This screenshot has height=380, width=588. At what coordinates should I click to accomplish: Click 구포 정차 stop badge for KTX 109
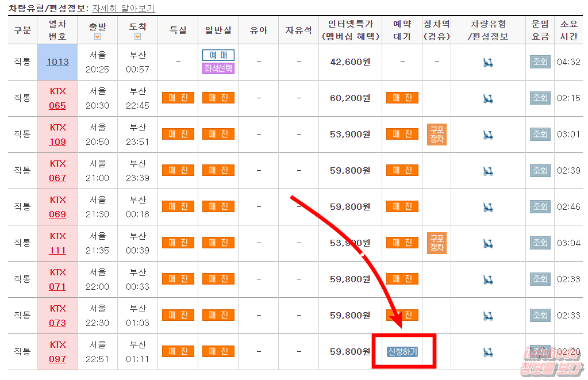(437, 135)
